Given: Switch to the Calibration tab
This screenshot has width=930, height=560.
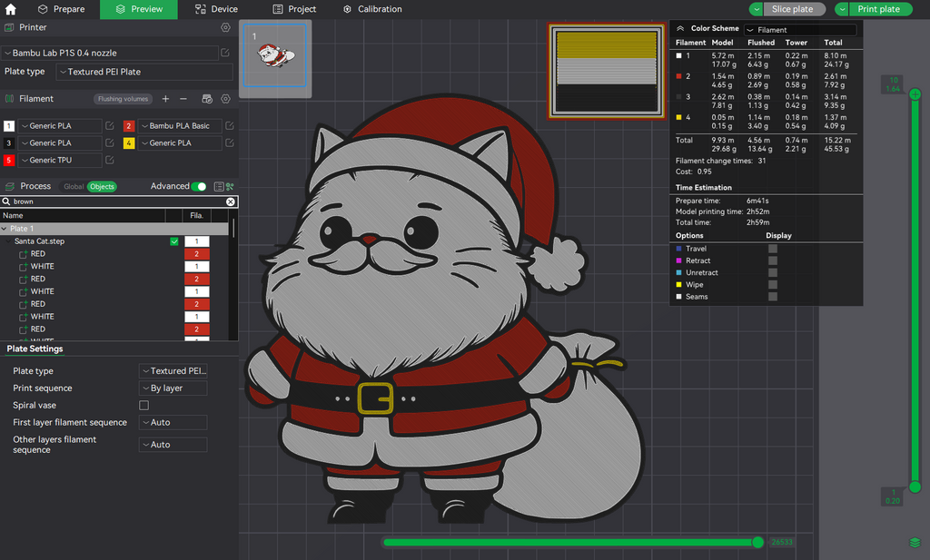Looking at the screenshot, I should point(372,9).
